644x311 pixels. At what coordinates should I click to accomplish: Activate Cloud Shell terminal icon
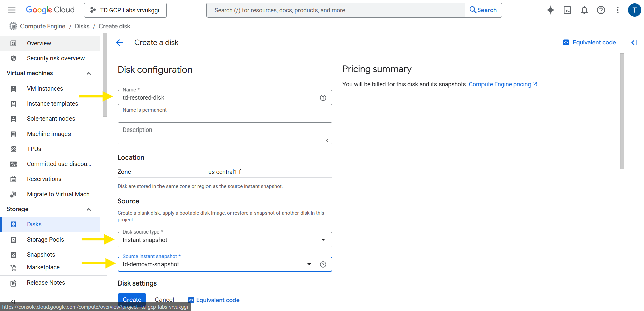(x=567, y=10)
